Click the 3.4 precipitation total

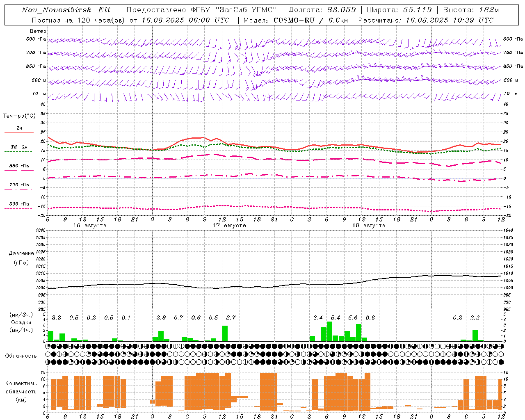pyautogui.click(x=318, y=317)
